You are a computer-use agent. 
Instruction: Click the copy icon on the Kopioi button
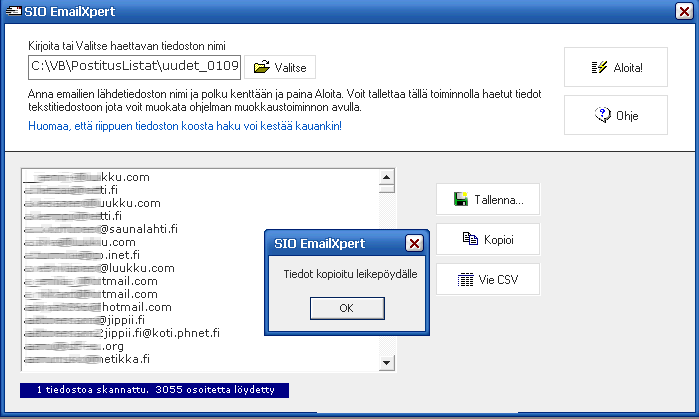(x=470, y=239)
